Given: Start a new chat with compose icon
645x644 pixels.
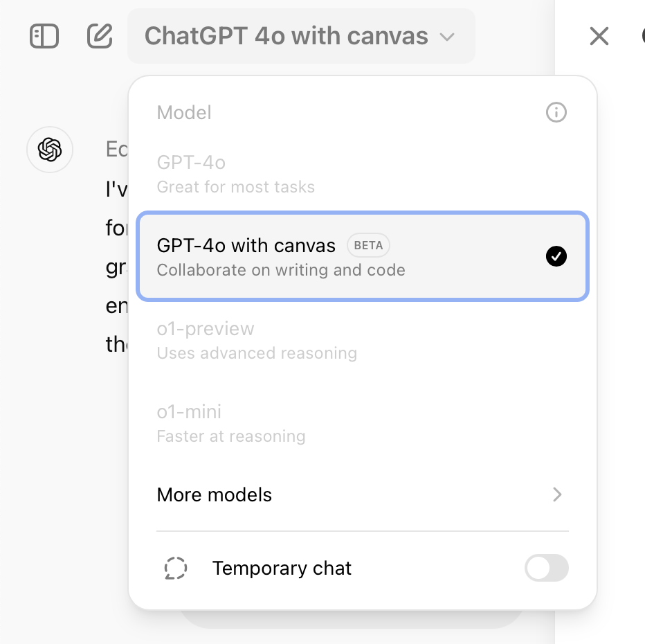Looking at the screenshot, I should [100, 36].
